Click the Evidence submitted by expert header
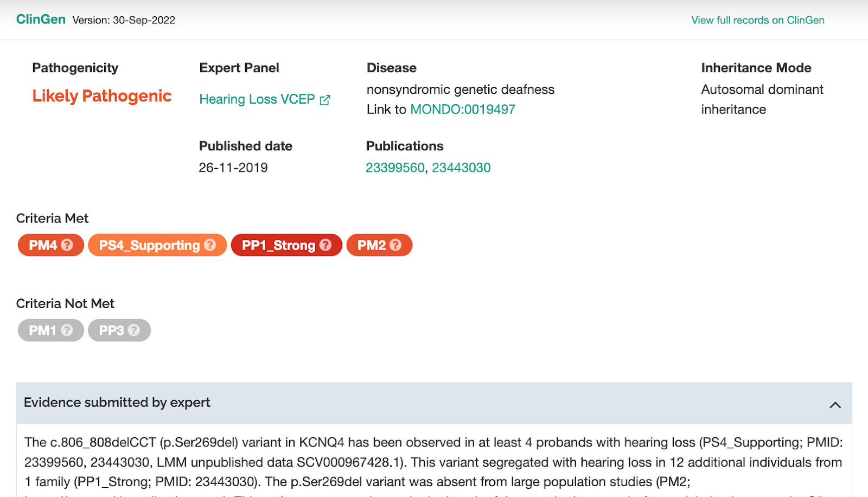The width and height of the screenshot is (868, 497). tap(117, 403)
